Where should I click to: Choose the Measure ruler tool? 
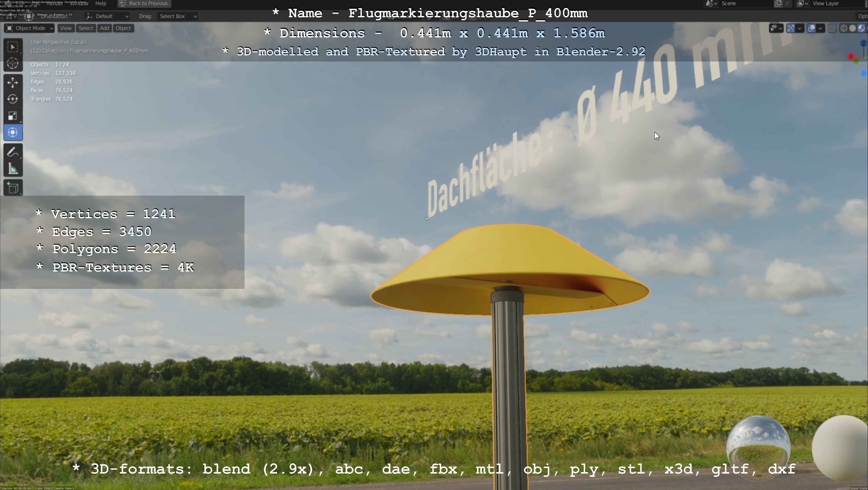[13, 169]
